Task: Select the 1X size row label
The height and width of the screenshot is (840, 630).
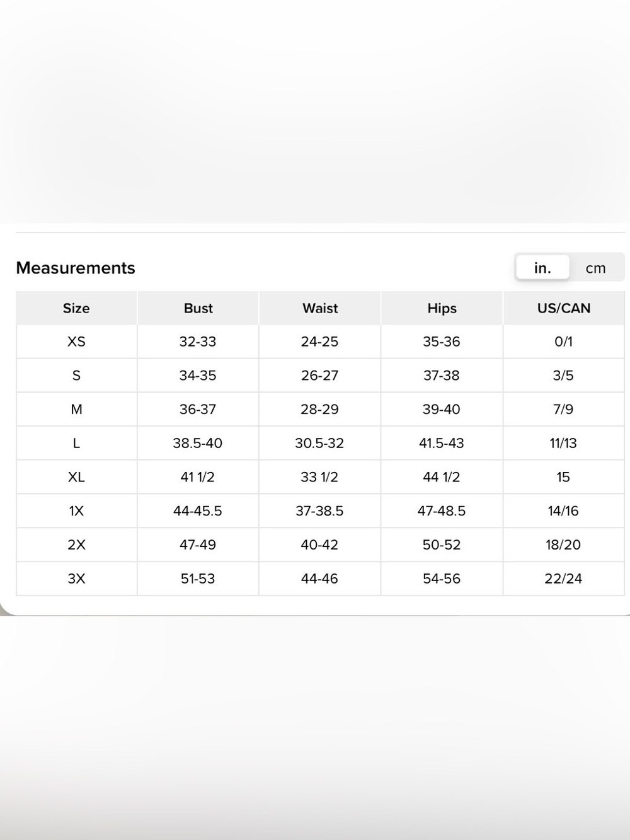Action: [76, 511]
